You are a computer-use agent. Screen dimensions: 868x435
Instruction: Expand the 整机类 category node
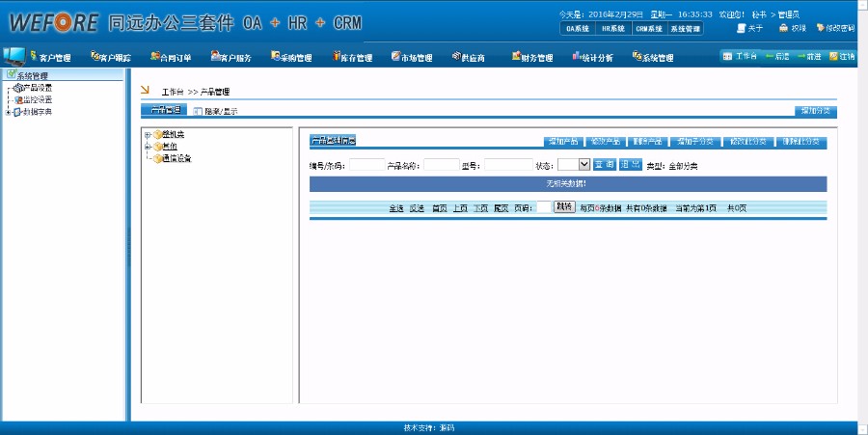(148, 135)
